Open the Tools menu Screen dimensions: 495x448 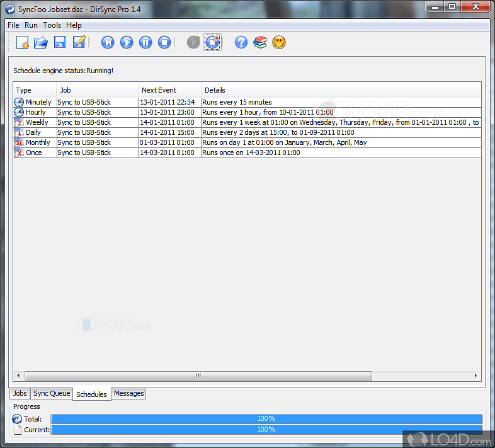(52, 25)
